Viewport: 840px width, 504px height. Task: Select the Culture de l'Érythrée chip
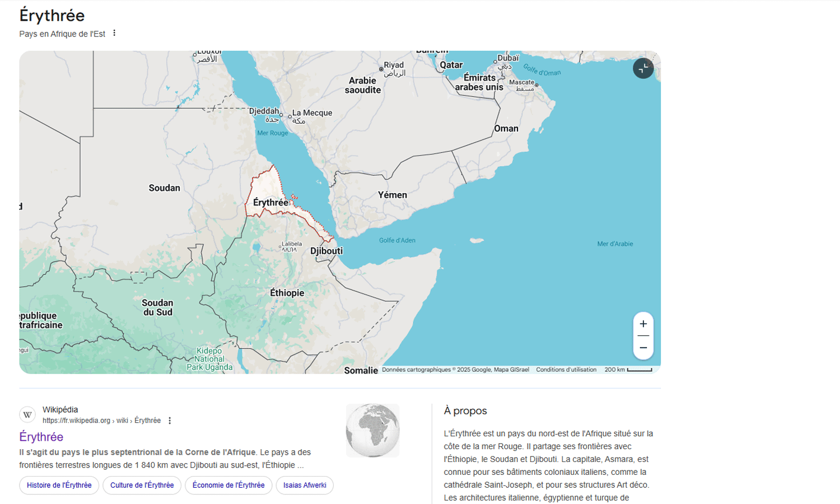(142, 486)
